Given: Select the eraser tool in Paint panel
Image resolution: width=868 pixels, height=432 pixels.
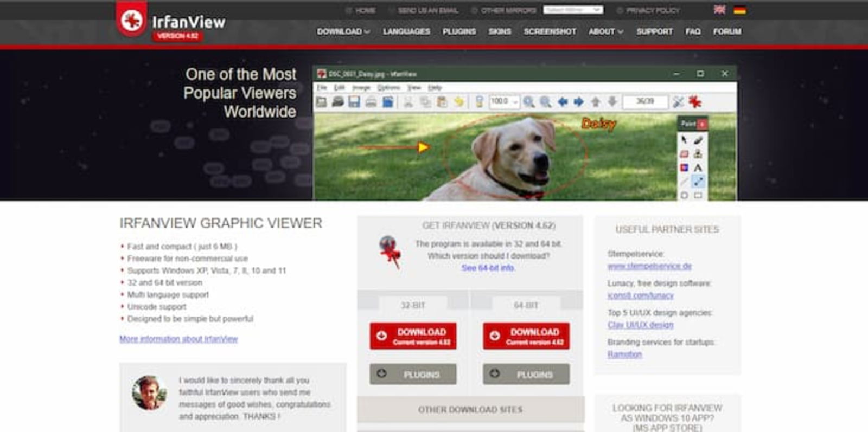Looking at the screenshot, I should 684,154.
